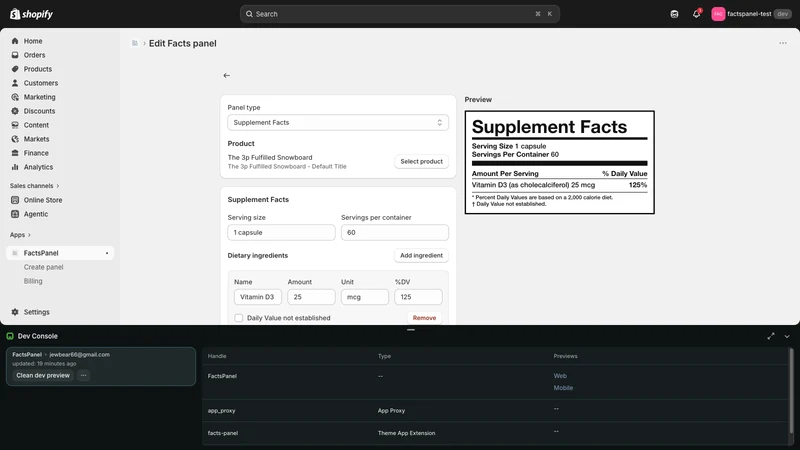Open the Shopify logo home link
This screenshot has width=800, height=450.
pos(32,14)
